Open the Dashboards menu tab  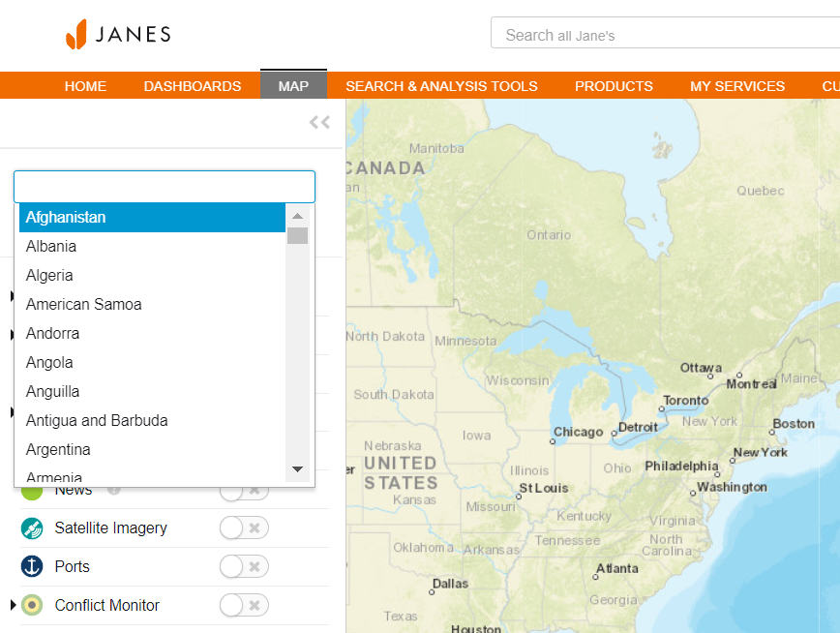click(x=193, y=86)
